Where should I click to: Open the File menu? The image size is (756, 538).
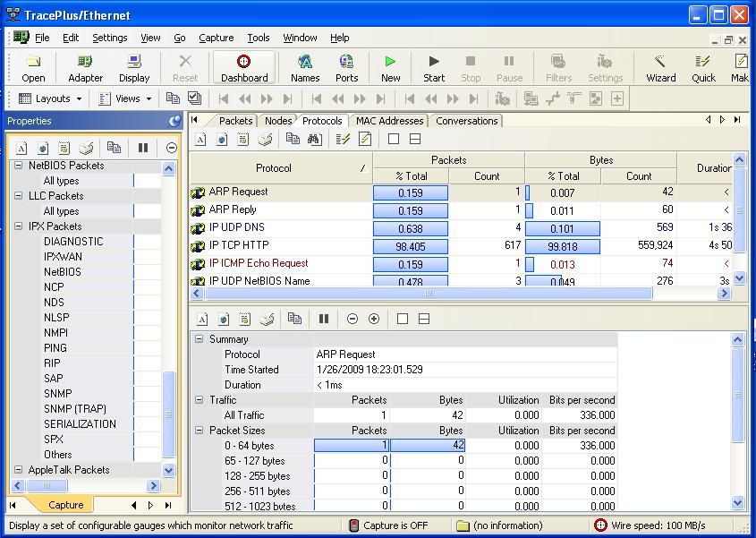pos(42,38)
